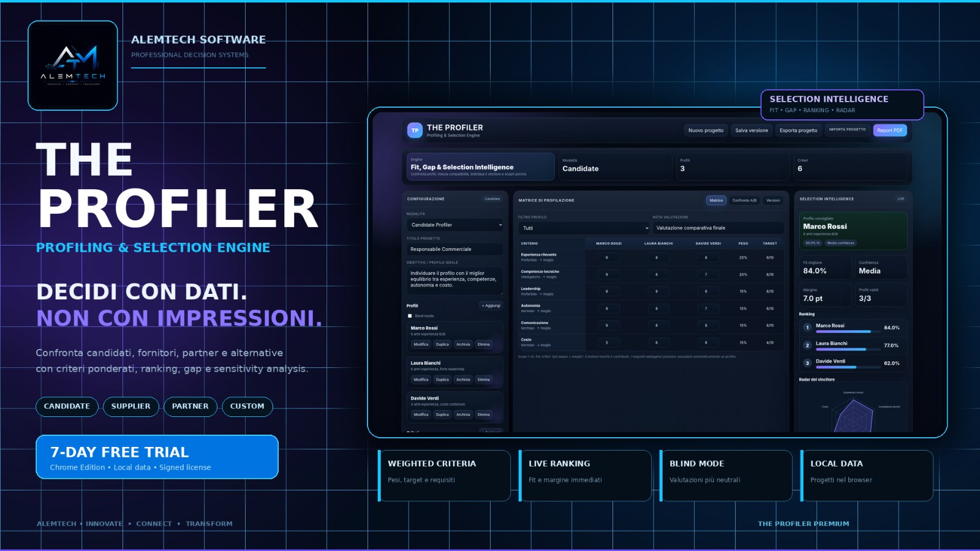This screenshot has width=980, height=551.
Task: Click Elimina for Marco Rossi
Action: coord(484,344)
